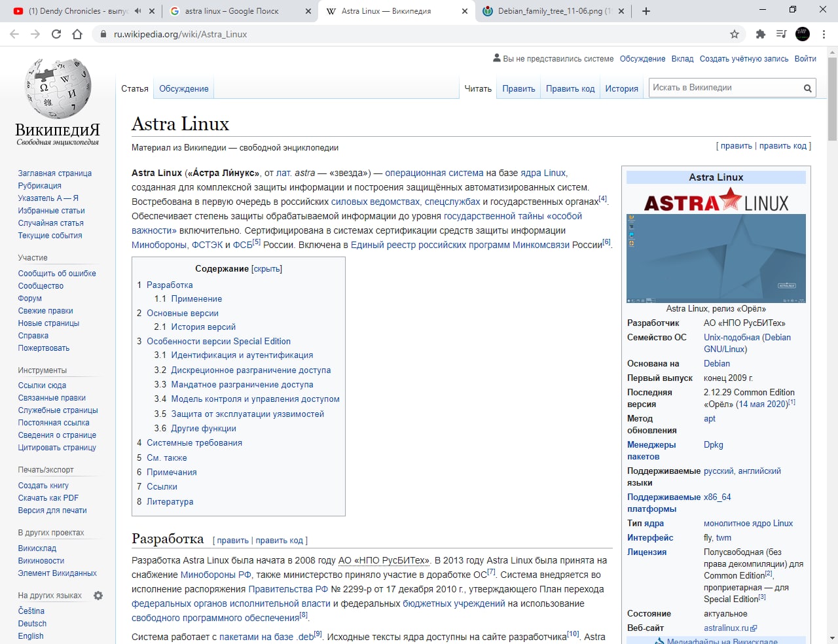Open the browser home page icon
The width and height of the screenshot is (838, 644).
tap(77, 34)
